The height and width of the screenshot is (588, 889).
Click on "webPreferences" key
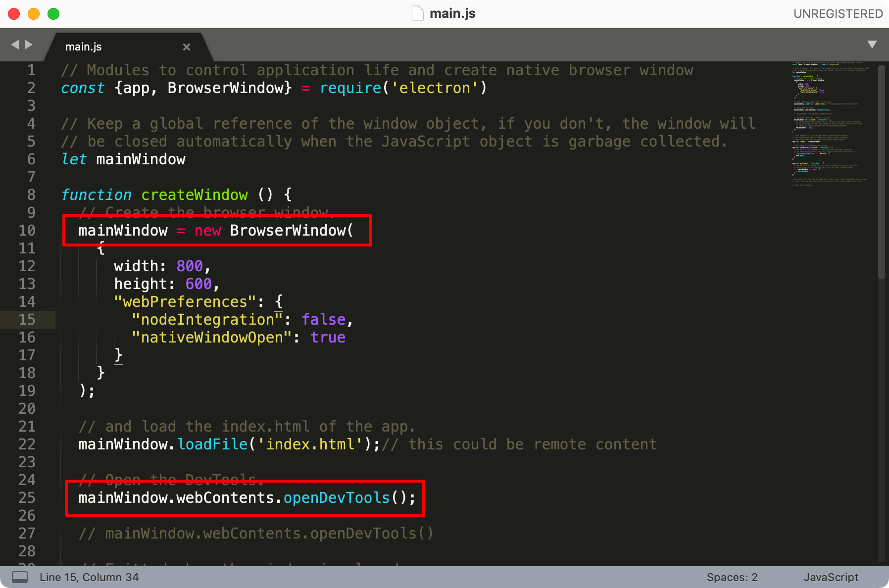click(186, 302)
